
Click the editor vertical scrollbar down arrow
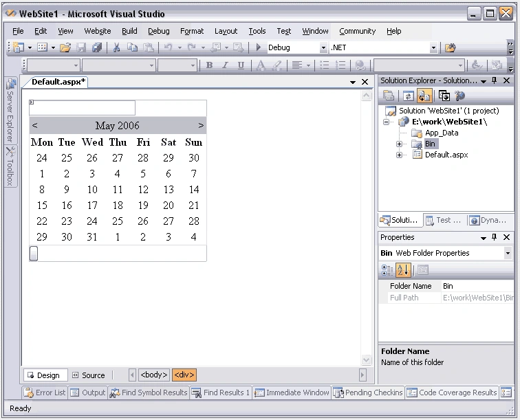367,360
